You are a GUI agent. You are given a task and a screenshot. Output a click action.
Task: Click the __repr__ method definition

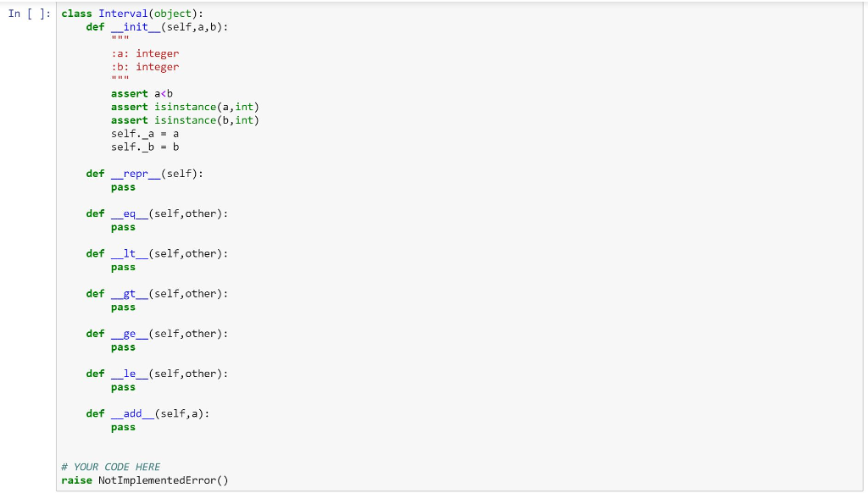pyautogui.click(x=144, y=174)
